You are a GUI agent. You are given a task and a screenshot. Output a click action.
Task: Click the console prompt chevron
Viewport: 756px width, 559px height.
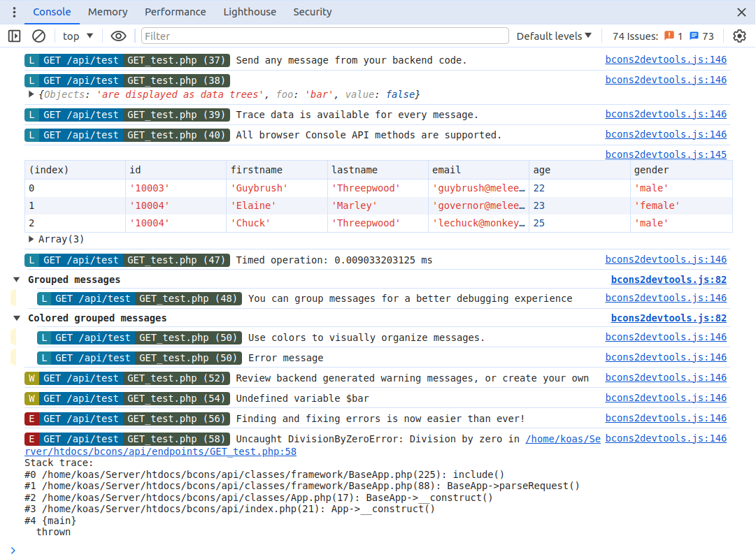pyautogui.click(x=13, y=551)
